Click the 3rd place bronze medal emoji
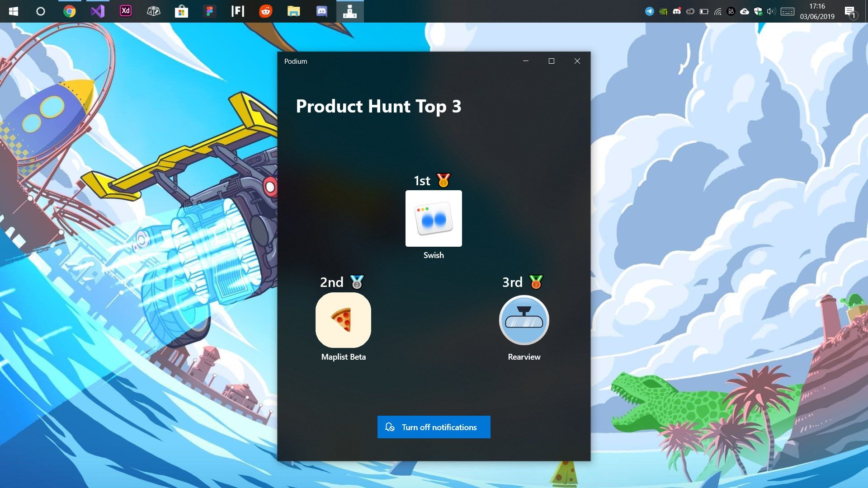The image size is (868, 488). (x=536, y=282)
